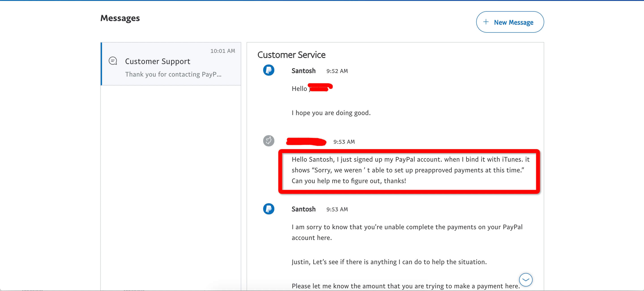Click the 'Thank you for contacting PayP...' preview
The image size is (644, 291).
click(173, 74)
